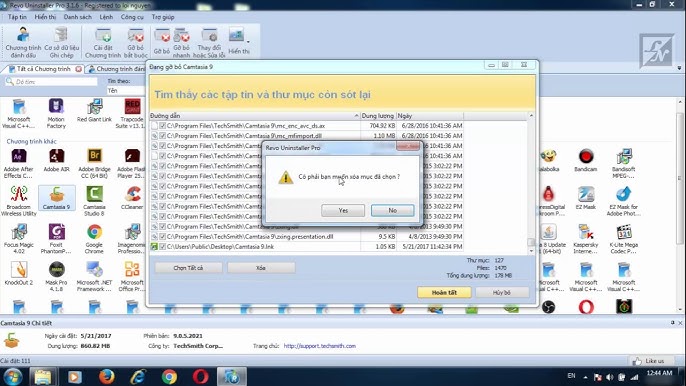
Task: Open Tập tin menu
Action: pos(17,17)
